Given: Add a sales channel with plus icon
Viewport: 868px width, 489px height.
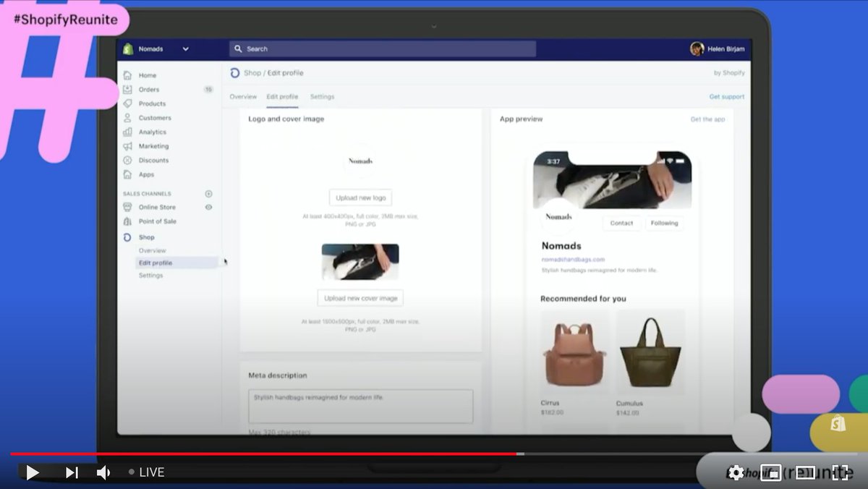Looking at the screenshot, I should (208, 194).
